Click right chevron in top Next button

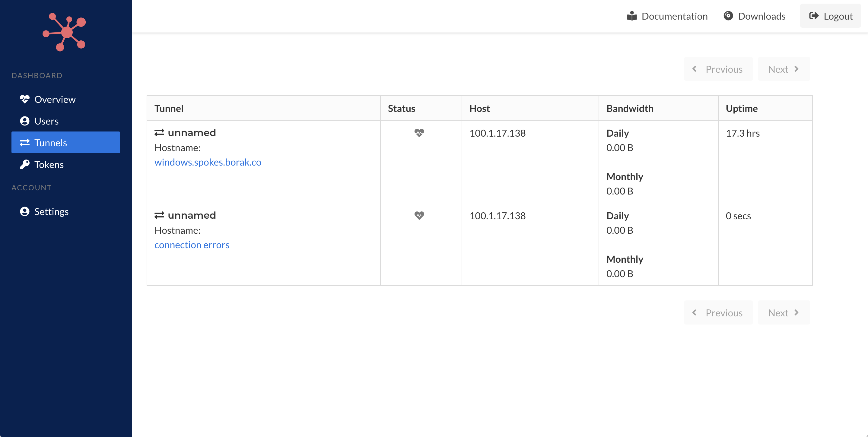pyautogui.click(x=796, y=69)
